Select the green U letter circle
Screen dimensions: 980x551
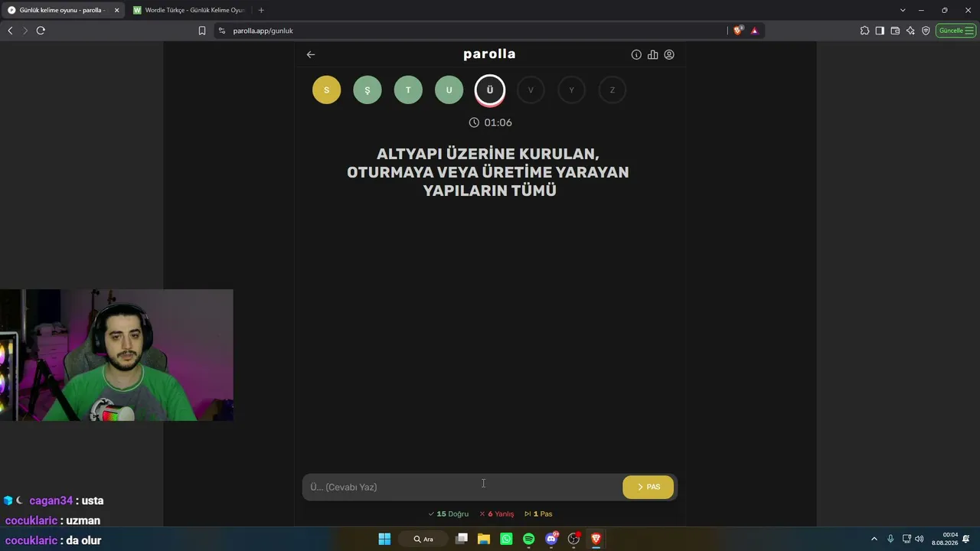tap(449, 90)
